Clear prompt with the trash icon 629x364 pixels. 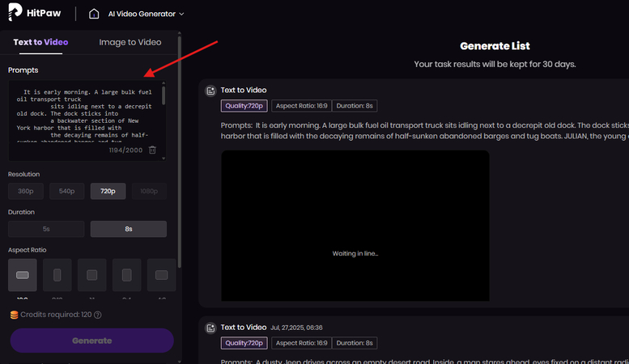pyautogui.click(x=152, y=150)
